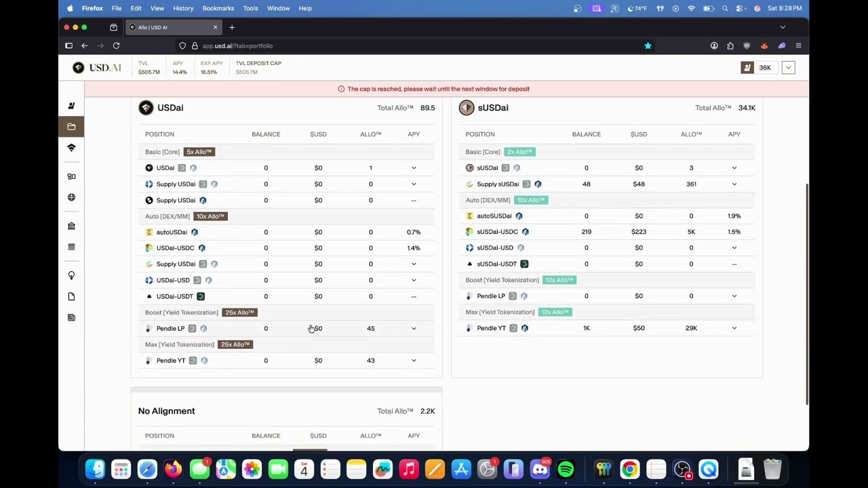This screenshot has height=488, width=868.
Task: Click the No Alignment heading
Action: (166, 411)
